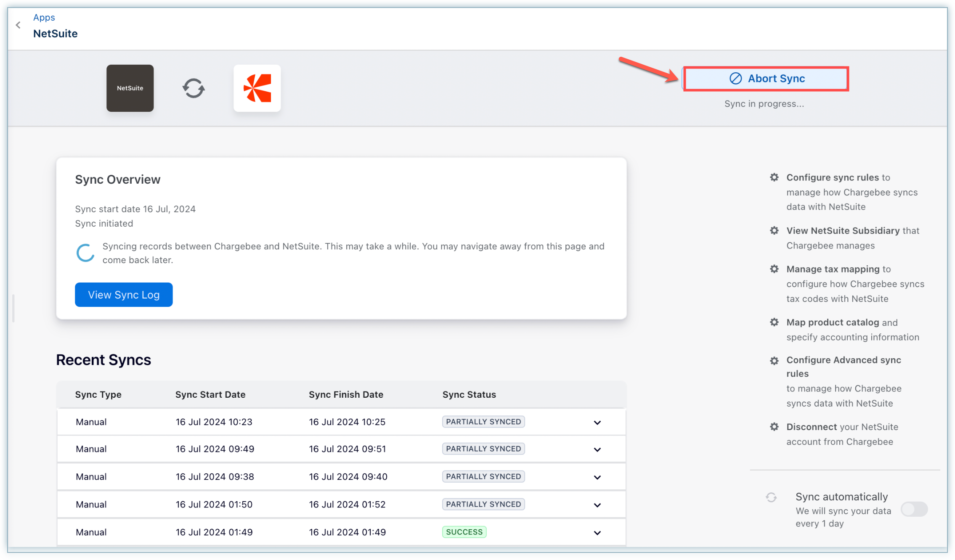Click gear icon beside Disconnect

point(774,427)
